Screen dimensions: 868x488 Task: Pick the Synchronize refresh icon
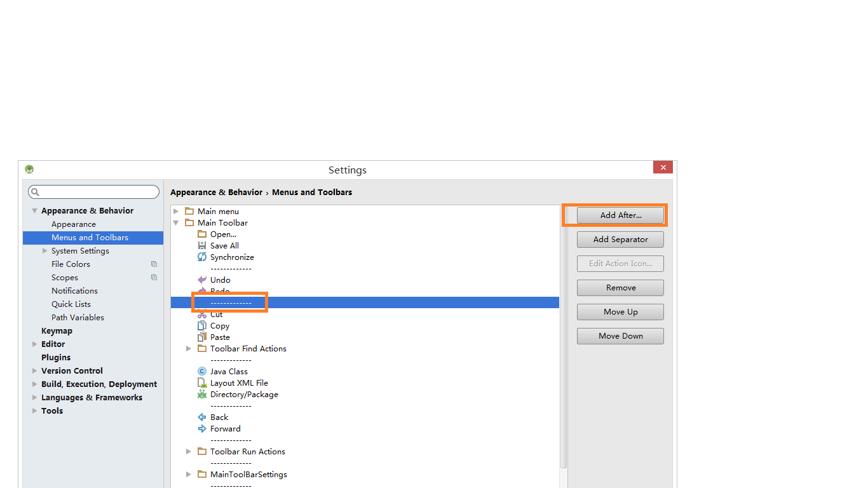[202, 257]
